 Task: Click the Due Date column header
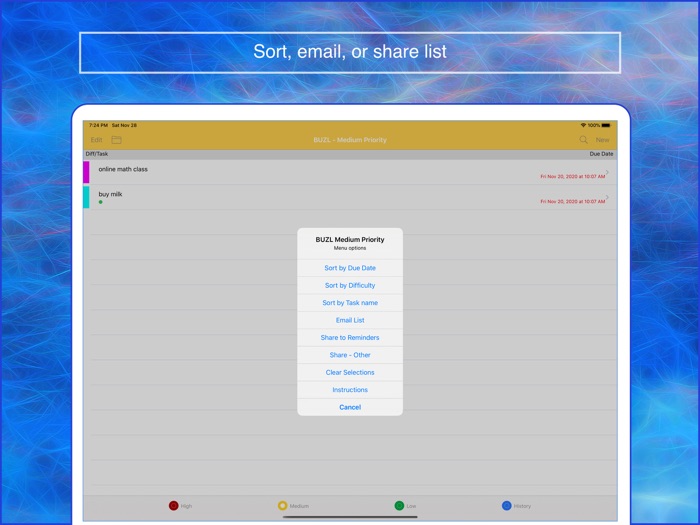[x=601, y=154]
